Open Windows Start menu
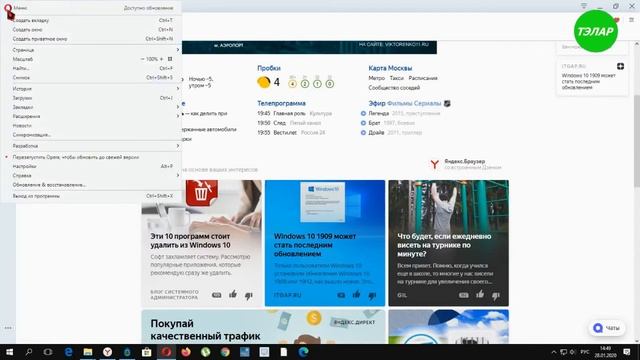Screen dimensions: 640x360 click(9, 352)
